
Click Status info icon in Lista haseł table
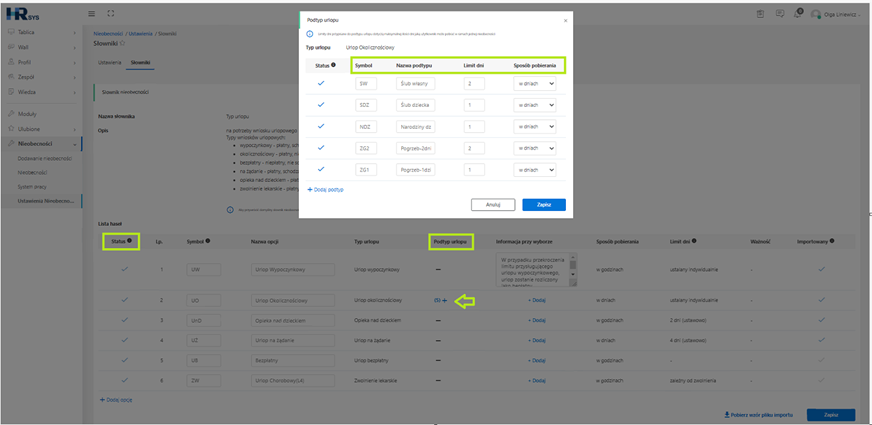click(129, 241)
